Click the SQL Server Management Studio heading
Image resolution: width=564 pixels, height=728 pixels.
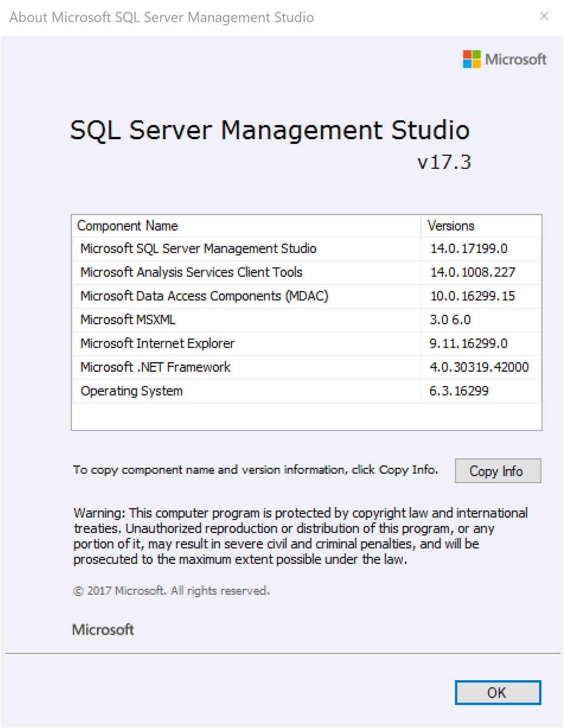click(270, 130)
